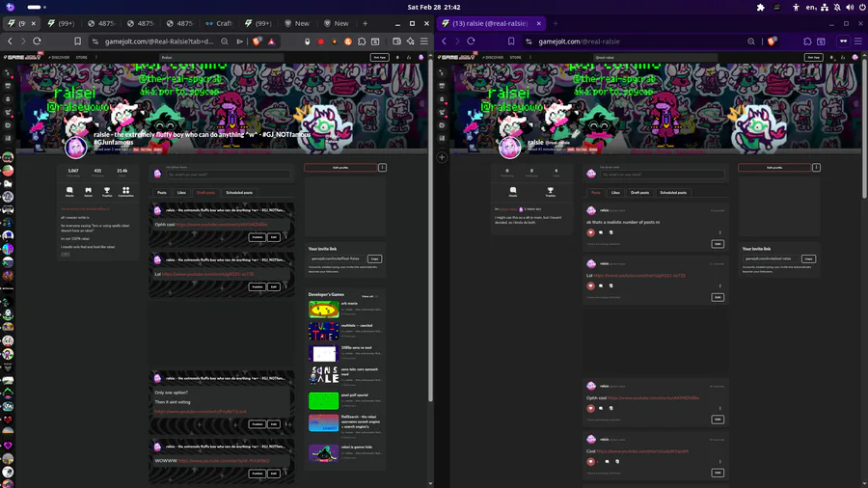Screen dimensions: 868x488
Task: Open Discover link in left Game Jolt navbar
Action: tap(59, 57)
